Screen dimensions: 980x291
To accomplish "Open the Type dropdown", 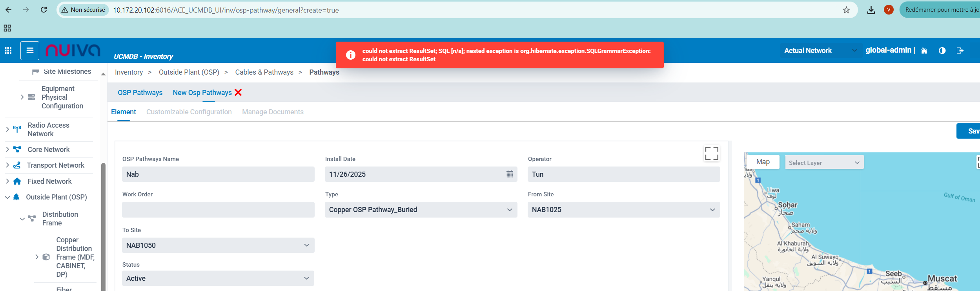I will click(x=421, y=210).
